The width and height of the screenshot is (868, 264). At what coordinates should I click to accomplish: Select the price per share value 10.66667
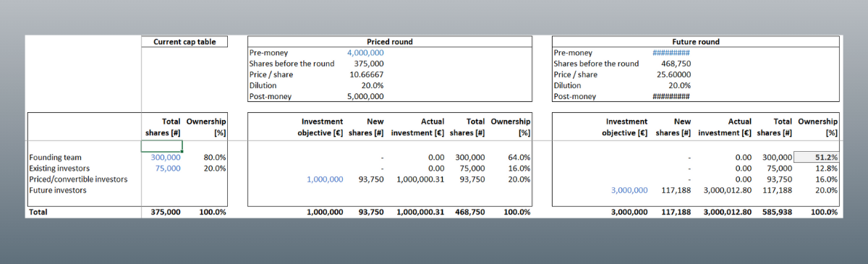tap(367, 74)
